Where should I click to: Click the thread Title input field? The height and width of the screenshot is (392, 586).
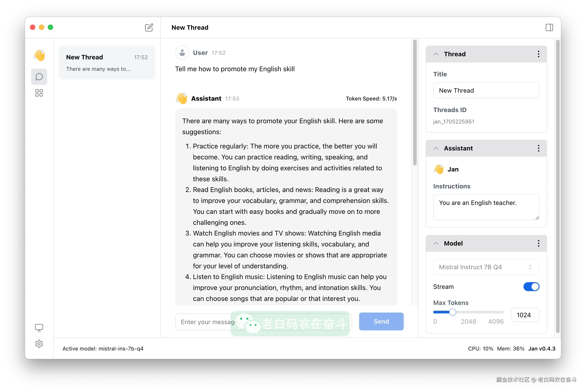point(486,90)
